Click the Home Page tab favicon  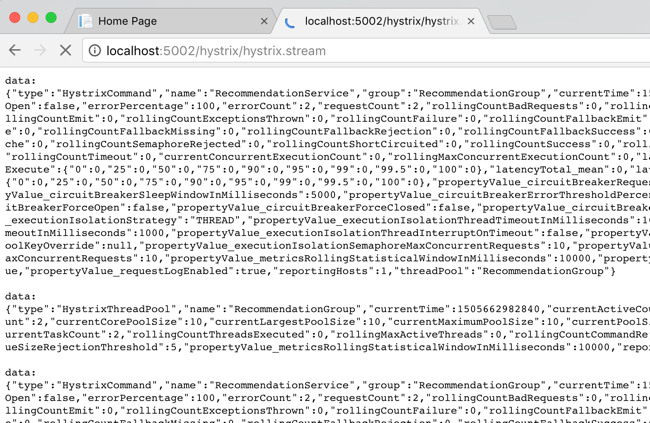(x=87, y=20)
